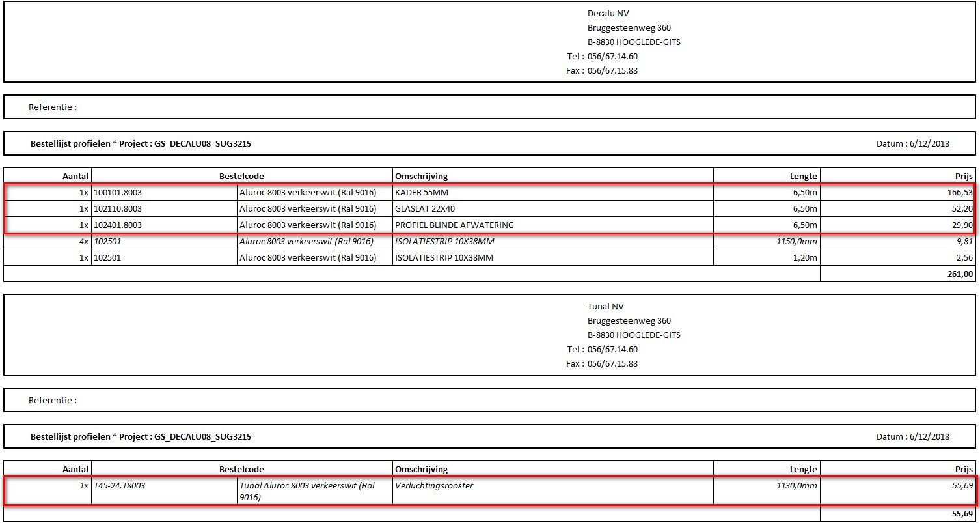Click "Datum : 6/12/2018" in the Tunal section
Screen dimensions: 980x523
click(912, 437)
